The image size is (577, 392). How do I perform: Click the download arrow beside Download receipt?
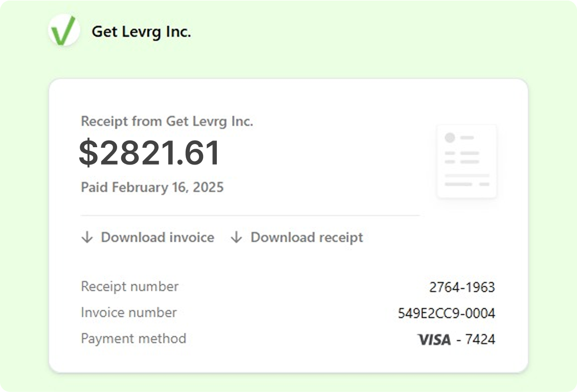coord(236,237)
